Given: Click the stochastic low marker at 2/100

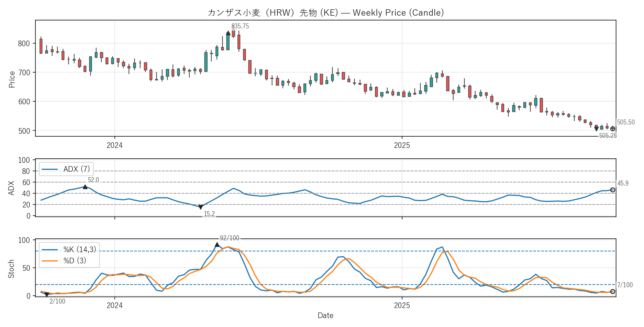Looking at the screenshot, I should point(47,295).
